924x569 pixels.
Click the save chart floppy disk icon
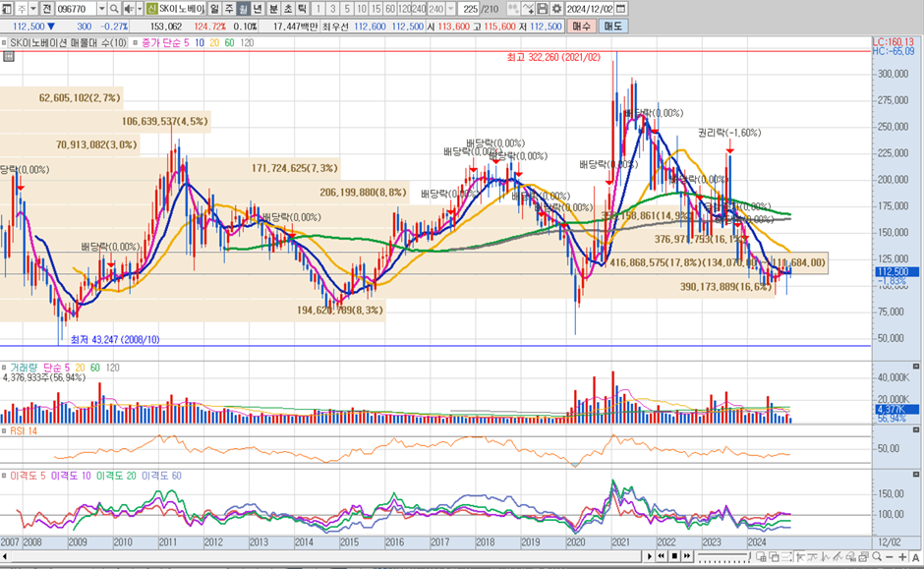[x=542, y=9]
